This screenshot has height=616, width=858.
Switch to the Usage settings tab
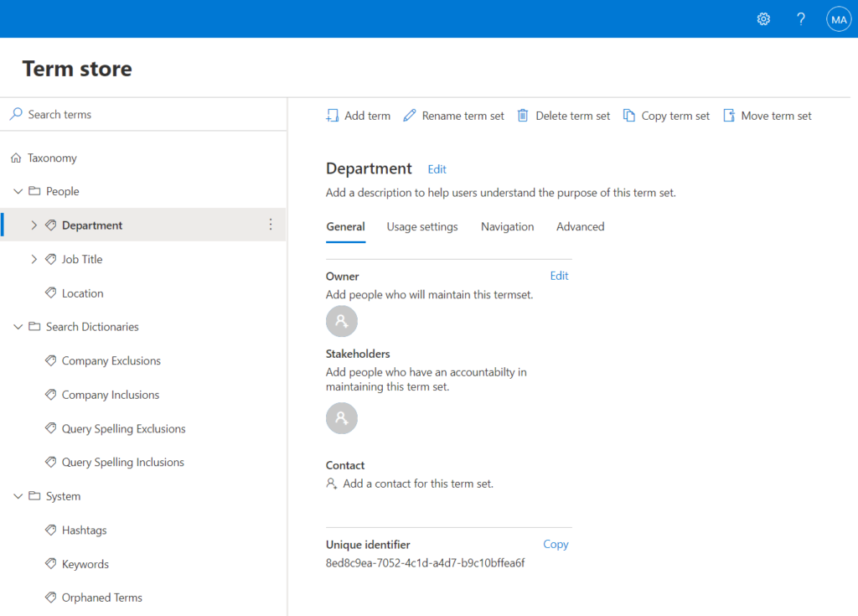(422, 226)
